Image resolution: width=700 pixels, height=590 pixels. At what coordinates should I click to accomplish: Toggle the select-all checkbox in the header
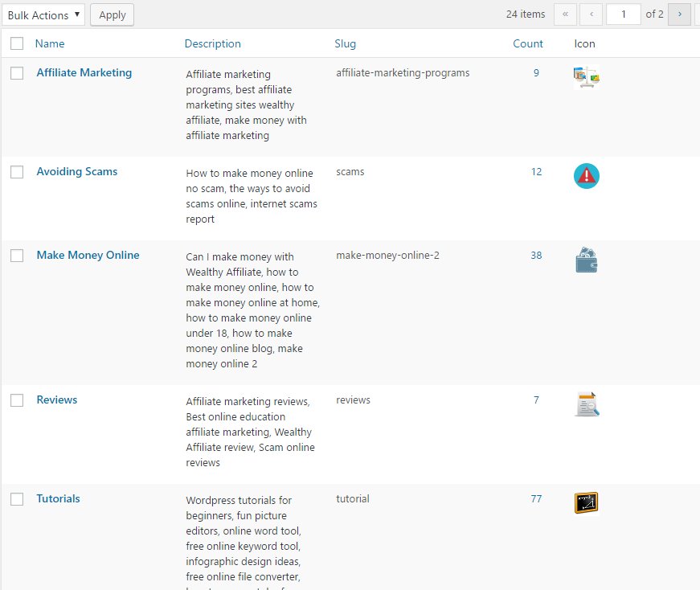[x=17, y=43]
